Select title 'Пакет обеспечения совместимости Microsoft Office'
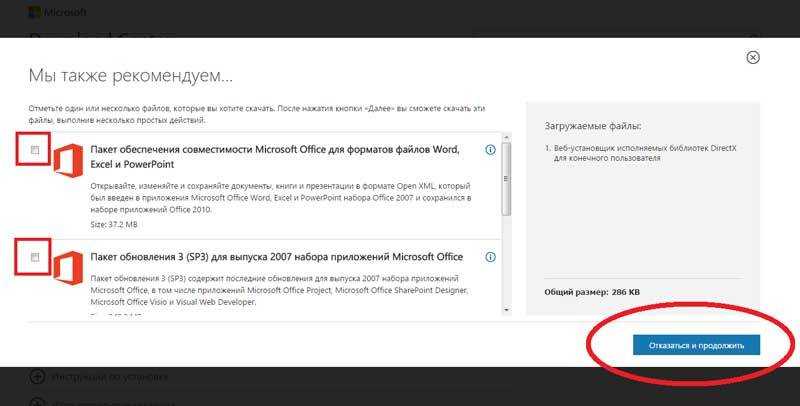The width and height of the screenshot is (800, 406). (x=275, y=157)
